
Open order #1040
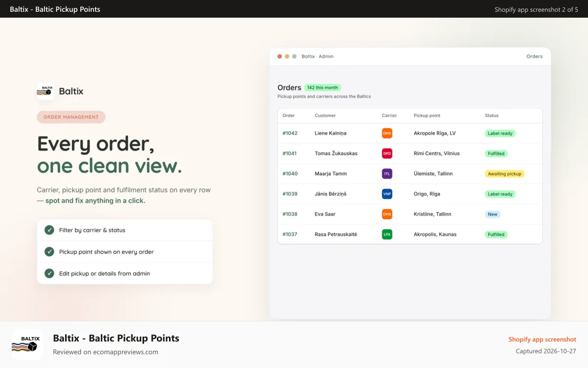290,174
